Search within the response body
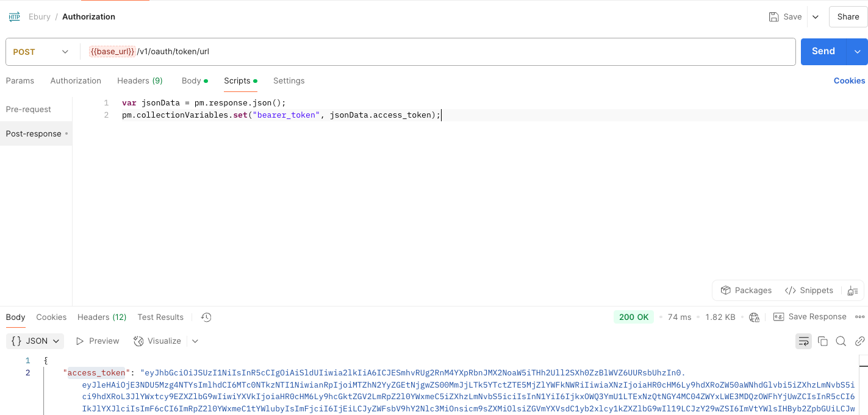This screenshot has width=868, height=415. pos(841,341)
